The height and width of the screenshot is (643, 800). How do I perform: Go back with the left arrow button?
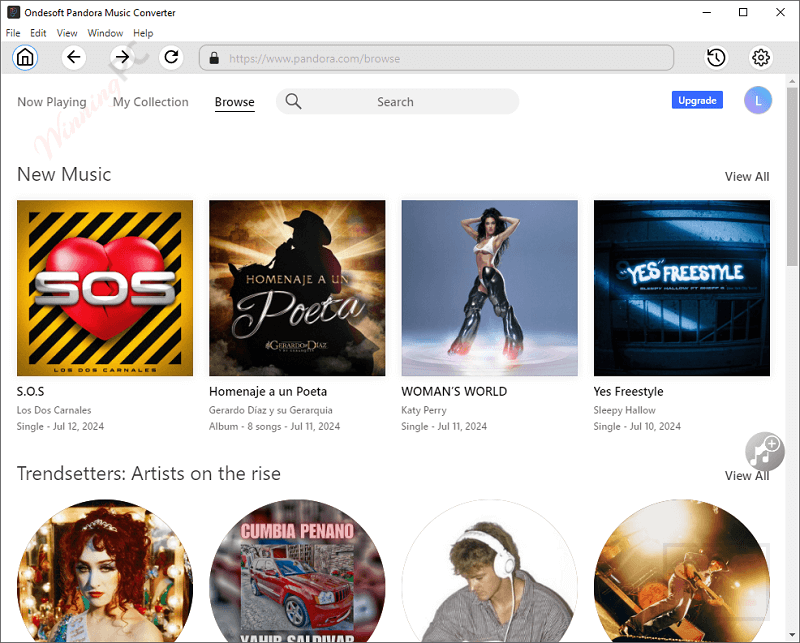tap(73, 57)
